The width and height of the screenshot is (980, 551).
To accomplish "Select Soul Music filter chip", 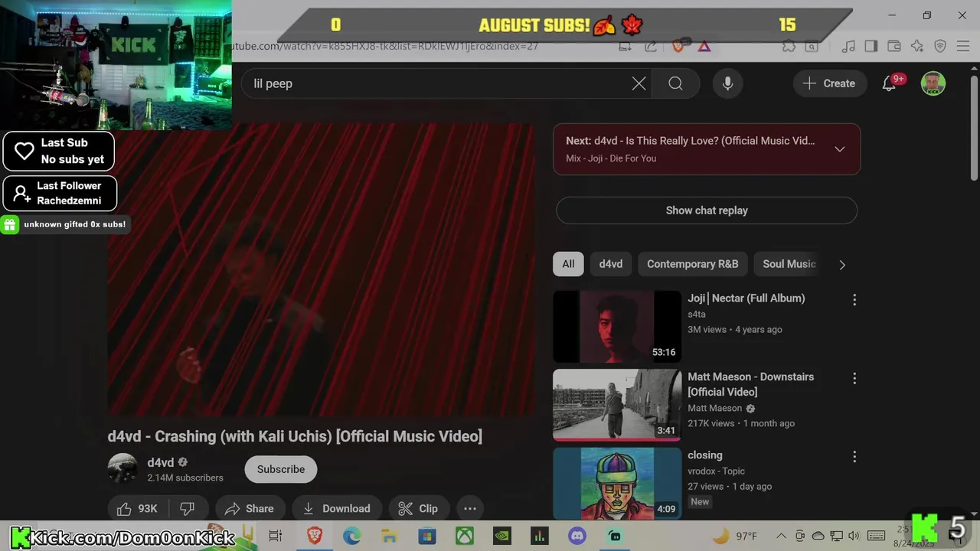I will (x=789, y=264).
